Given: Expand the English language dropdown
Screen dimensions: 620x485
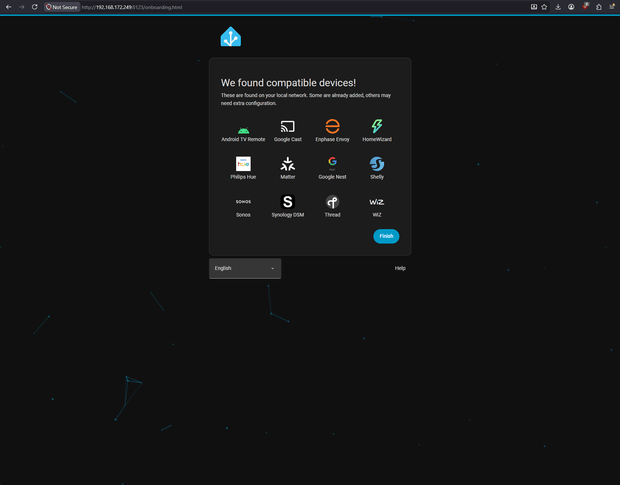Looking at the screenshot, I should (x=245, y=268).
